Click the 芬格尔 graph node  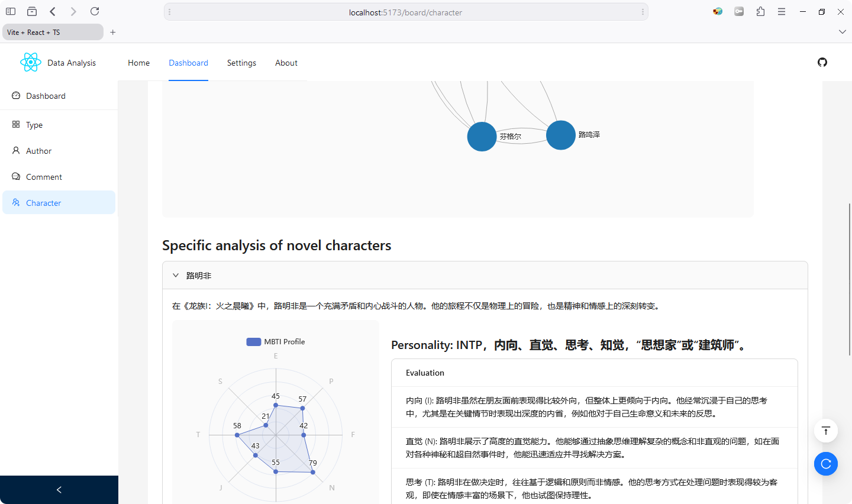pos(482,137)
